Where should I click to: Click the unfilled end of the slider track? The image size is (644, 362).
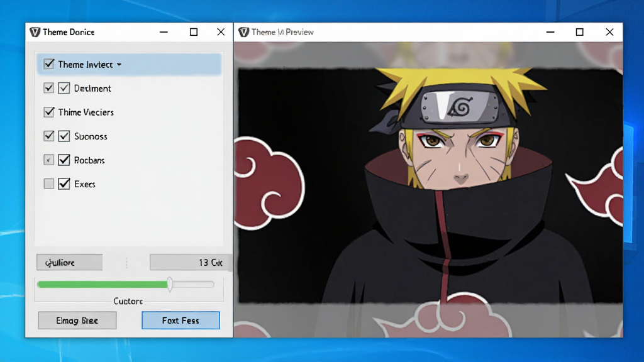193,284
